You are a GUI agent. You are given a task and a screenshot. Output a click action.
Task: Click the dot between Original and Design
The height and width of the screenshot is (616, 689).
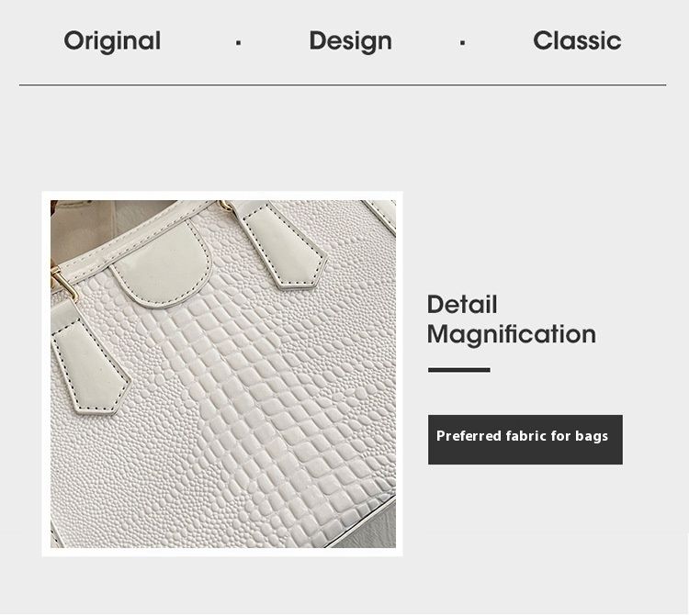(x=238, y=42)
